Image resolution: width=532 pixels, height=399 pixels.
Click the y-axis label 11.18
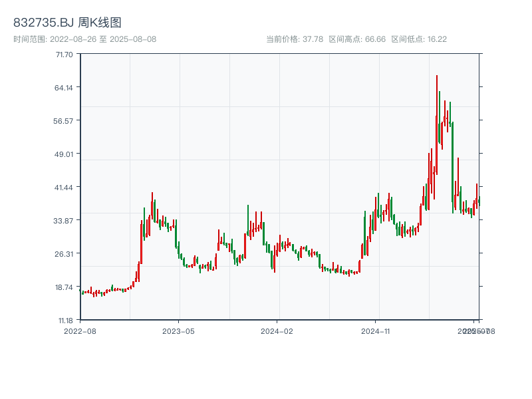tap(66, 321)
